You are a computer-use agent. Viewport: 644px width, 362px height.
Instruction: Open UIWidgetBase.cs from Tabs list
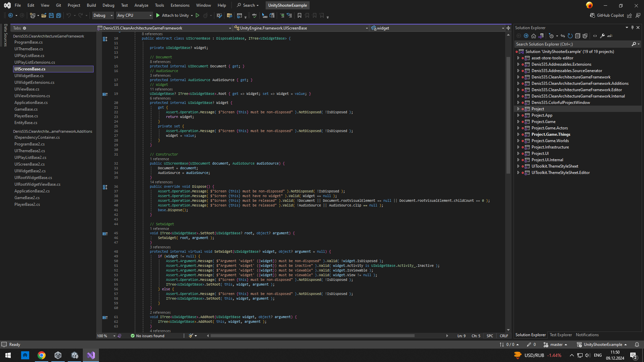point(29,76)
